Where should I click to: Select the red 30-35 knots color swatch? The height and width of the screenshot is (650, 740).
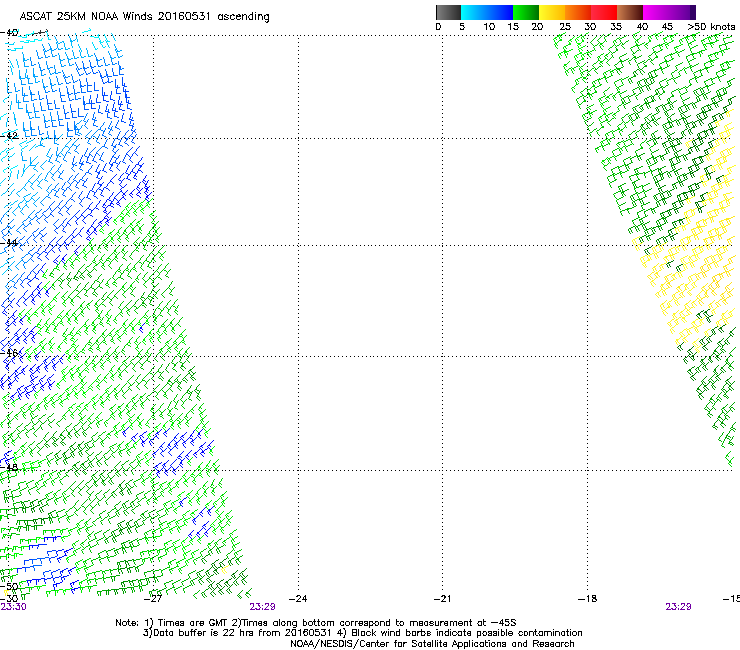604,12
